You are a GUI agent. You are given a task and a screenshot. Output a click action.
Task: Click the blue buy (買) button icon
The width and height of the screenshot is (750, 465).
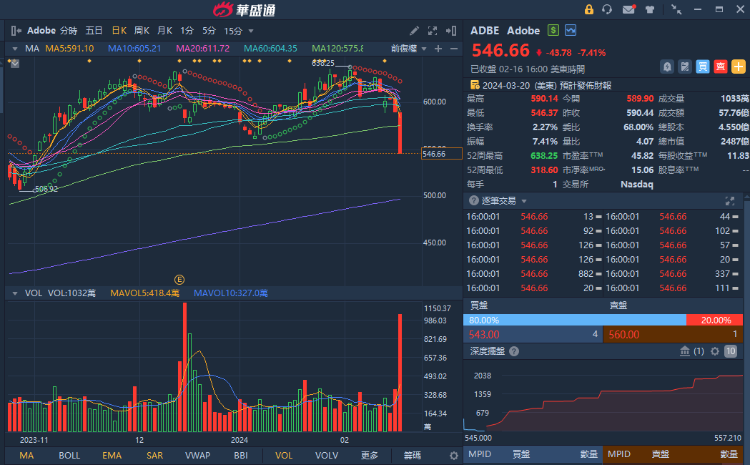(703, 67)
